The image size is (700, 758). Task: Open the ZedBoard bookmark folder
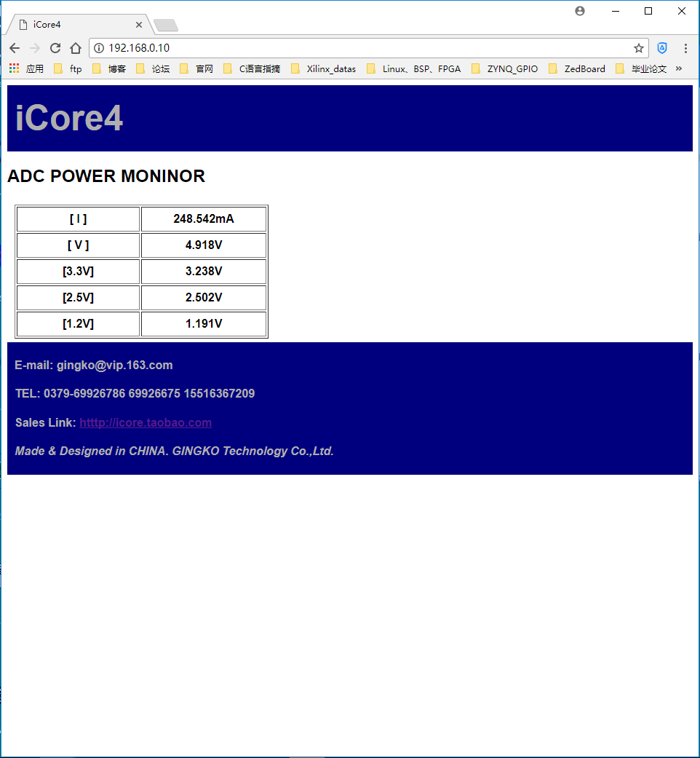tap(577, 69)
